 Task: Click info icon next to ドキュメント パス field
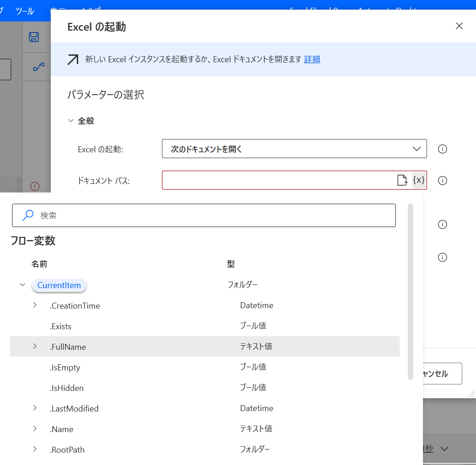tap(442, 181)
